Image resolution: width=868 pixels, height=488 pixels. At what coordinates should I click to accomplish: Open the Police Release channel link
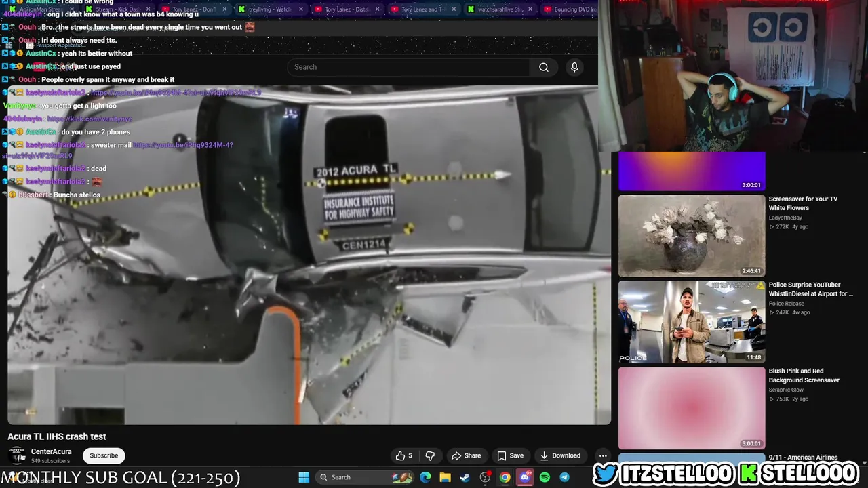[786, 304]
